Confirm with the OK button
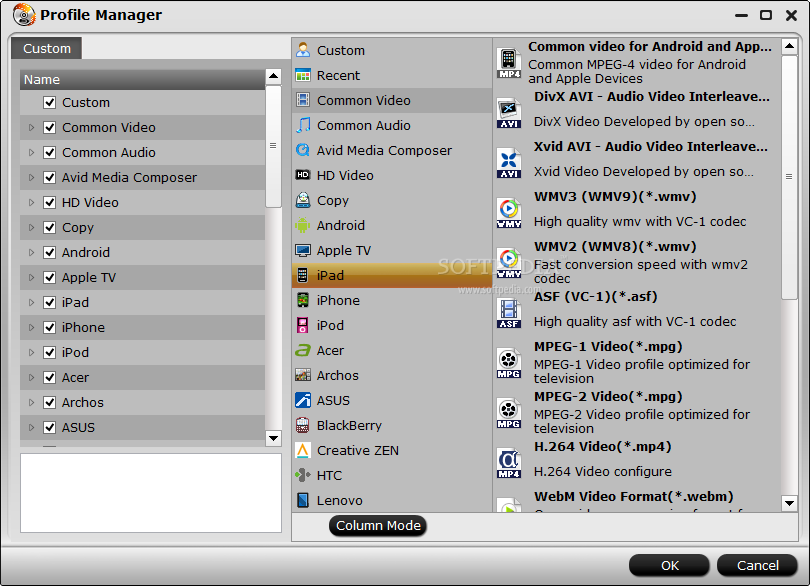The height and width of the screenshot is (586, 810). 669,565
